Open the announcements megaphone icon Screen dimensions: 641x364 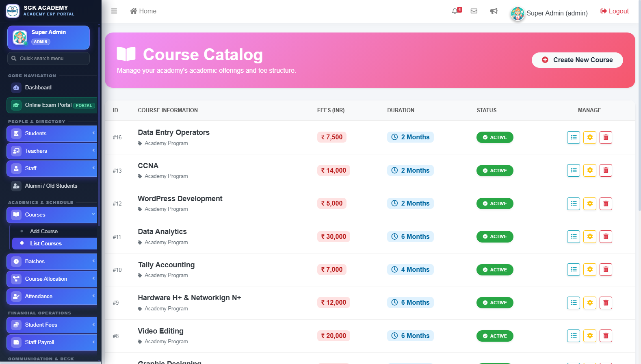[494, 11]
